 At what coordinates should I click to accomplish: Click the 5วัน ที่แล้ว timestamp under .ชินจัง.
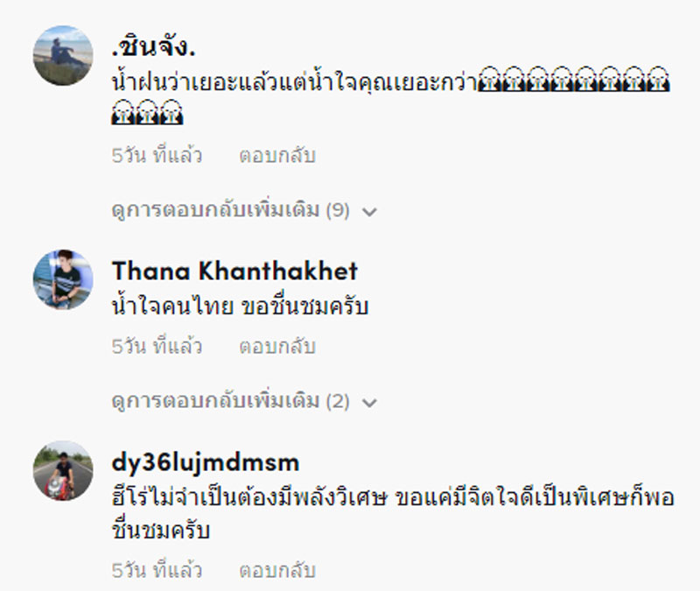point(157,156)
